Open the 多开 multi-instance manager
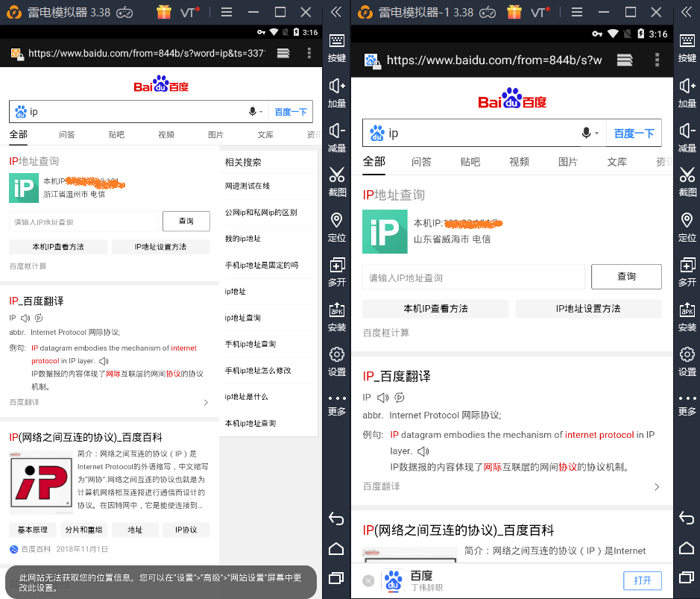Image resolution: width=700 pixels, height=599 pixels. 687,269
